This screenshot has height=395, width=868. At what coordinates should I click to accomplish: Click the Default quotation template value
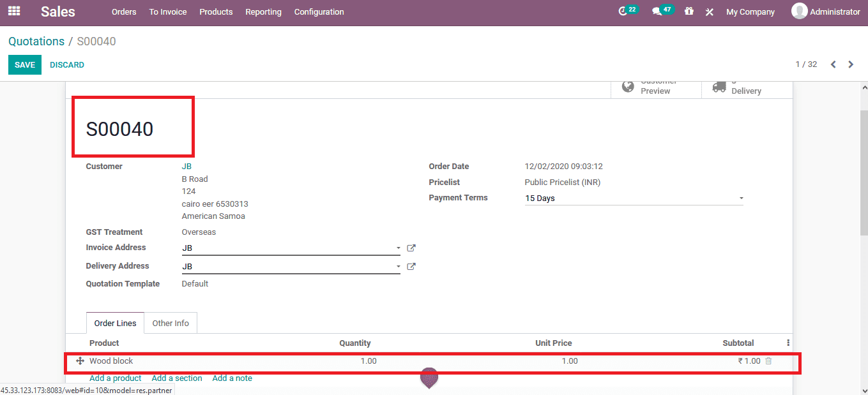click(195, 284)
